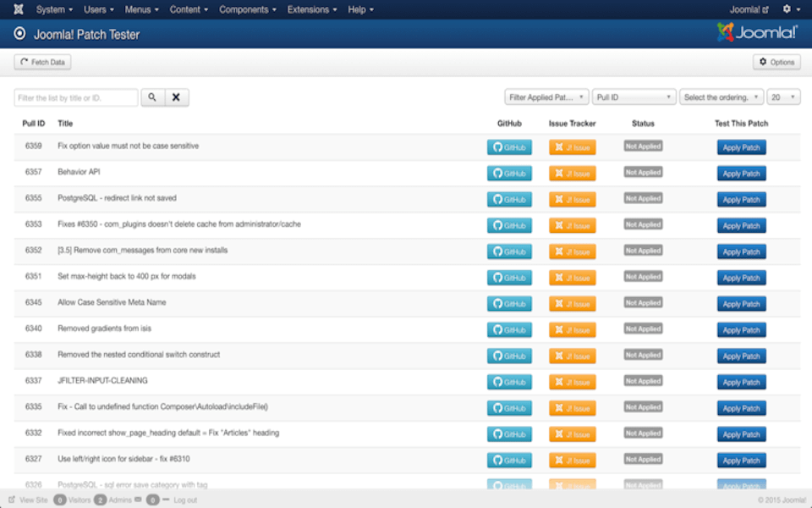Image resolution: width=812 pixels, height=508 pixels.
Task: Open GitHub for Behavior API pull
Action: tap(509, 173)
